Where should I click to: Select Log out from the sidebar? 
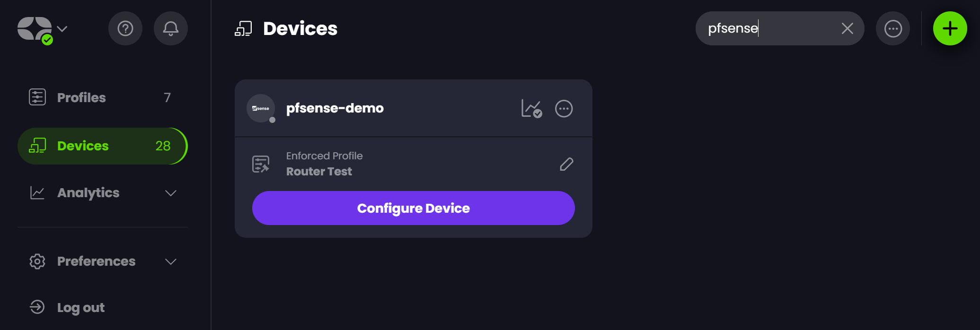pyautogui.click(x=80, y=307)
